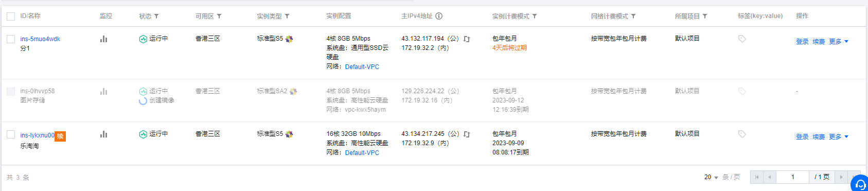Edit tags for ins-lykxnu00 instance
The width and height of the screenshot is (868, 191).
tap(742, 134)
